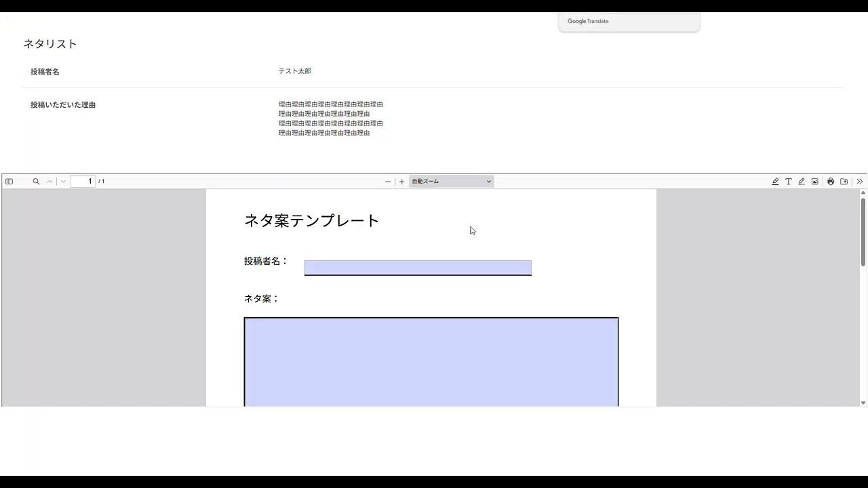The height and width of the screenshot is (488, 868).
Task: Zoom in with the plus button
Action: (x=401, y=182)
